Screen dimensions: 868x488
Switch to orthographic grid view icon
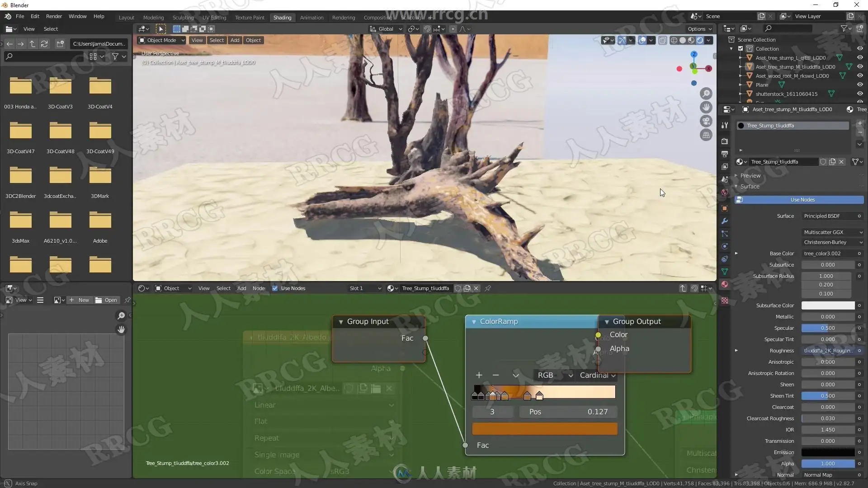click(x=706, y=135)
